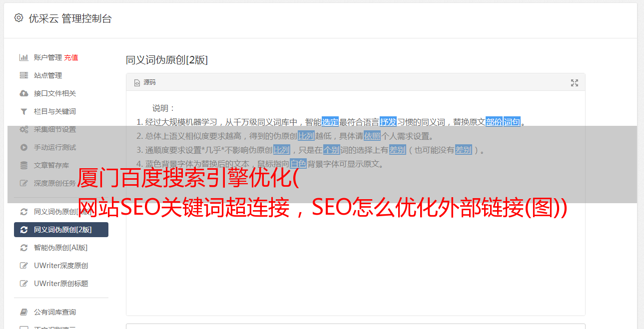Click the settings gear icon beside 优采云
Viewport: 644px width, 329px height.
coord(18,18)
